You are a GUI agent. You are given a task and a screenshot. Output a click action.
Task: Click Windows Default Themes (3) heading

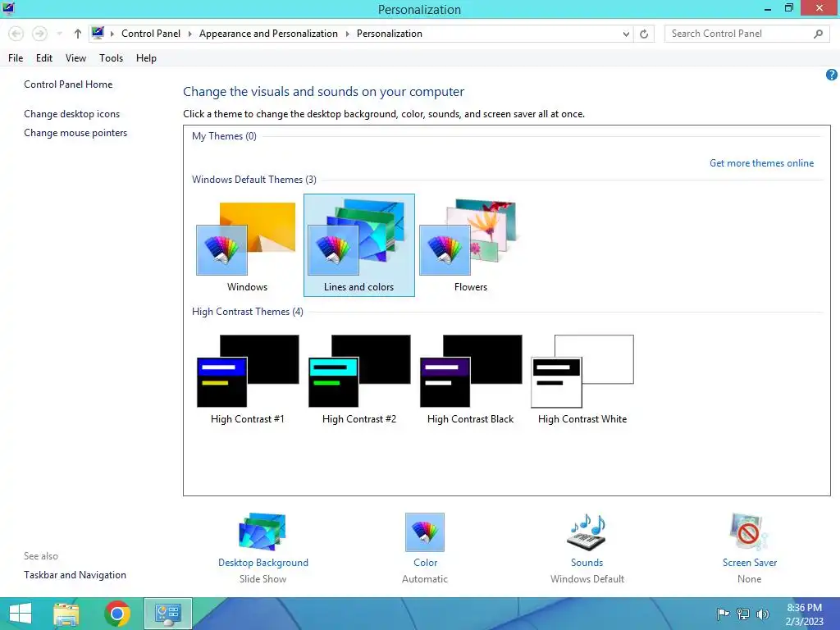(x=254, y=180)
